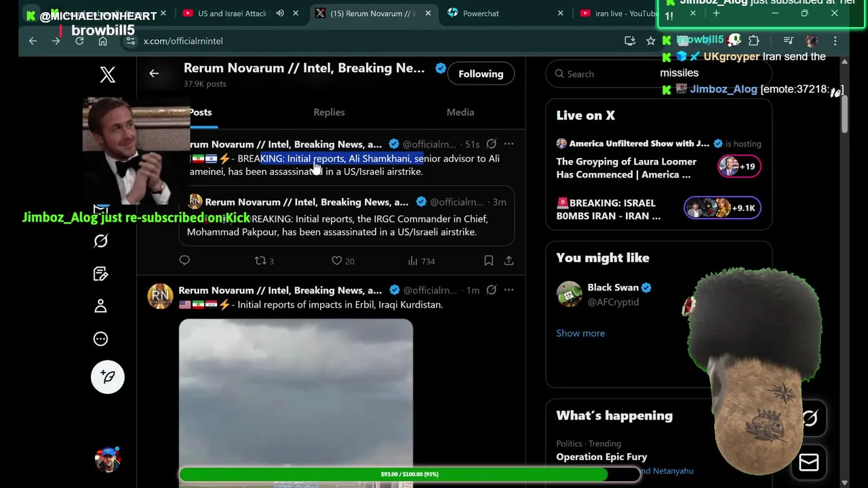View analytics showing 734 views
The image size is (868, 488).
pyautogui.click(x=421, y=261)
